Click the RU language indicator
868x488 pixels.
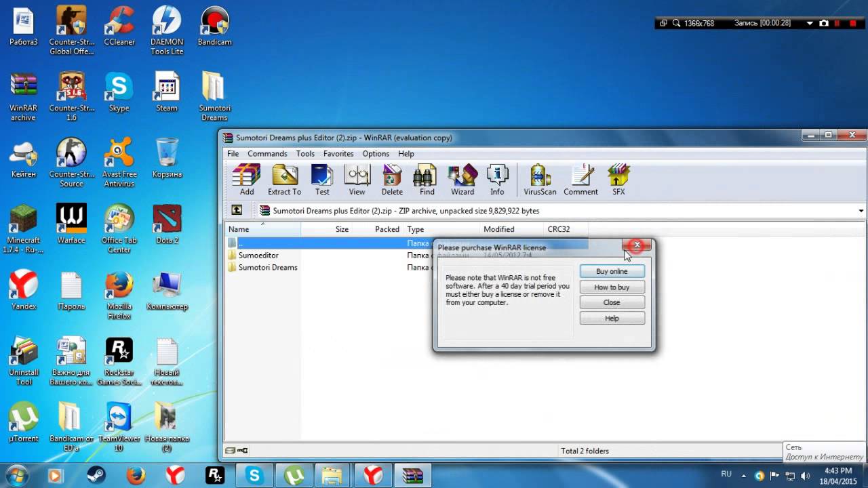(x=726, y=474)
